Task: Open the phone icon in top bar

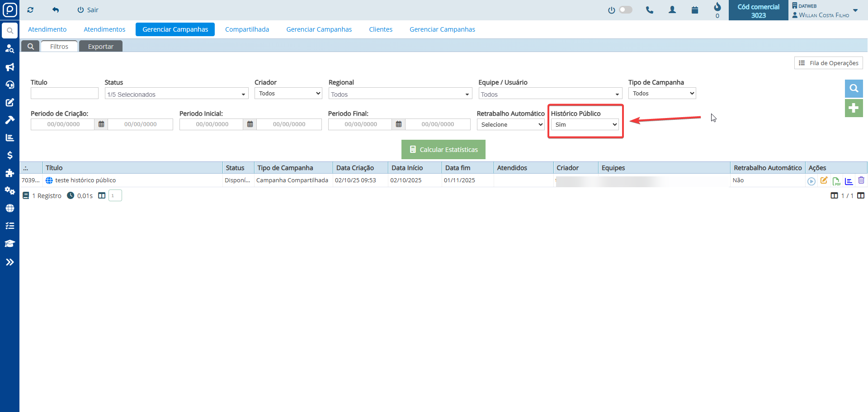Action: click(x=650, y=10)
